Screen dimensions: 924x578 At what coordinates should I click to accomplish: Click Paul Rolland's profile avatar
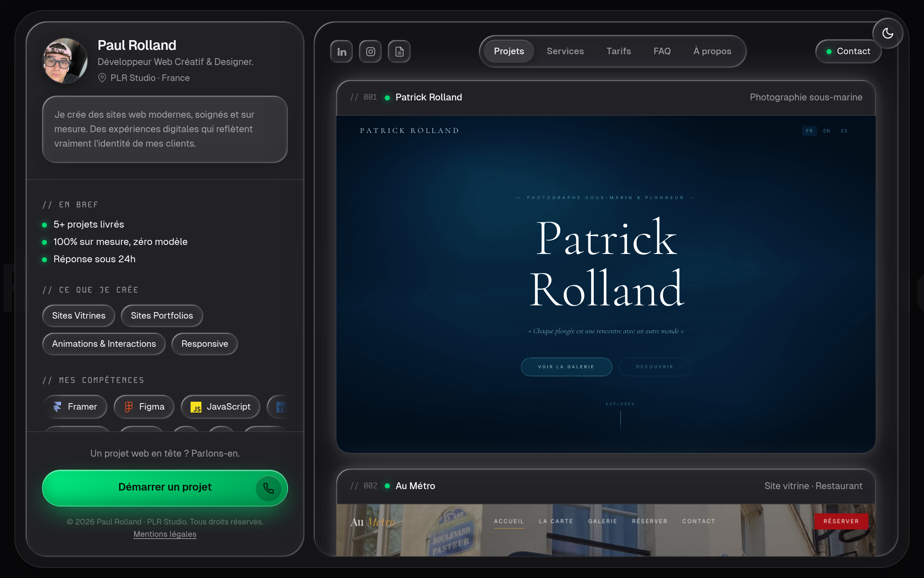[x=65, y=60]
